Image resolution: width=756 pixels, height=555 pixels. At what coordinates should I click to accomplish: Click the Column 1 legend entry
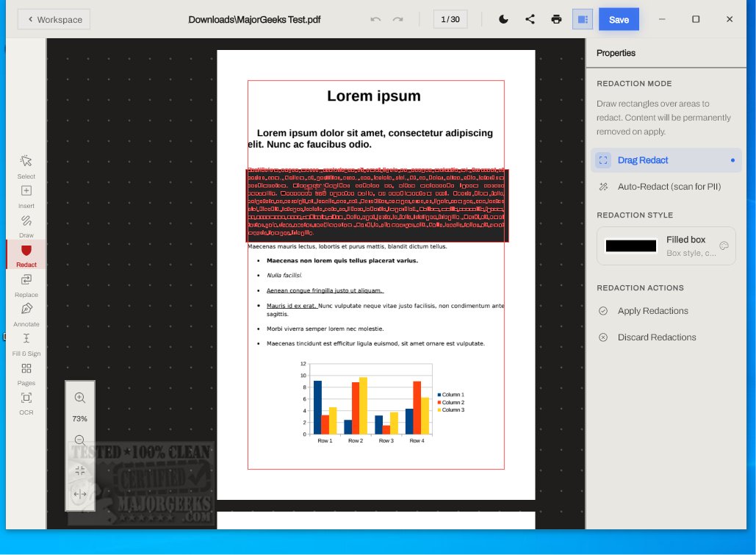coord(451,394)
